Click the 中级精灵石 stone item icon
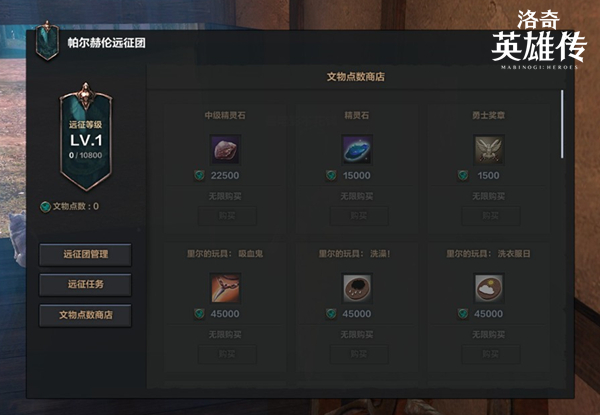600x415 pixels. click(x=226, y=149)
